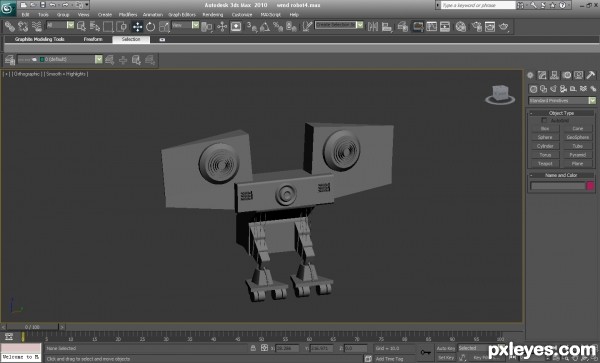
Task: Click the Bind to Space Warp tool
Action: pos(37,26)
